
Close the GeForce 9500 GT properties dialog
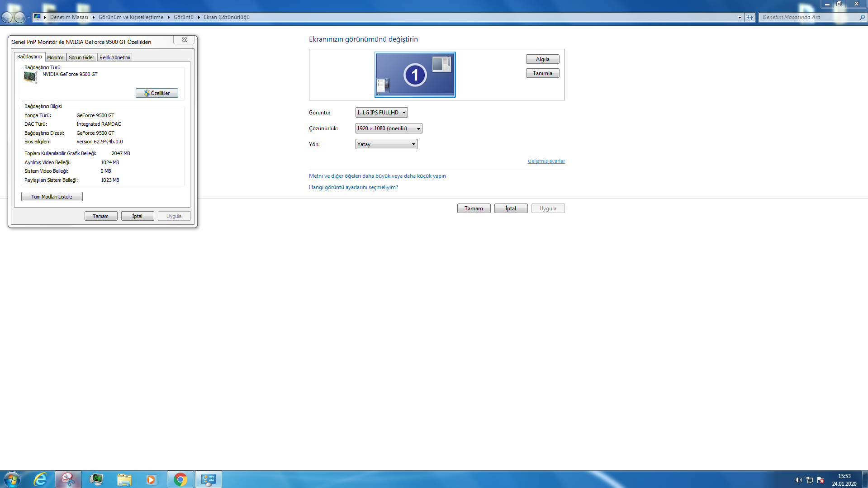pyautogui.click(x=184, y=40)
